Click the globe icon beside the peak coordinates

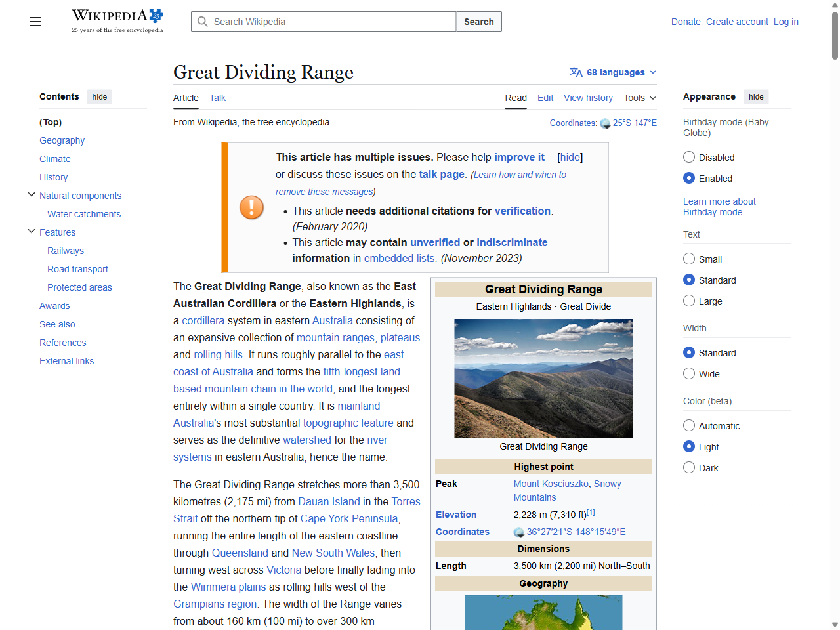(518, 532)
